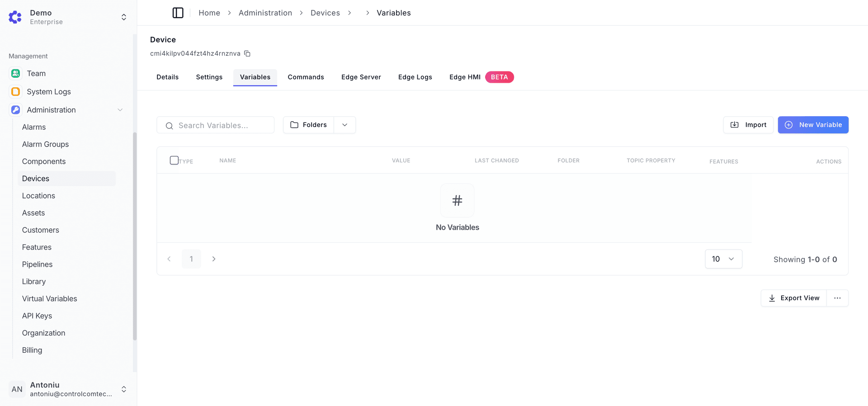Open Library in the sidebar

pyautogui.click(x=34, y=282)
